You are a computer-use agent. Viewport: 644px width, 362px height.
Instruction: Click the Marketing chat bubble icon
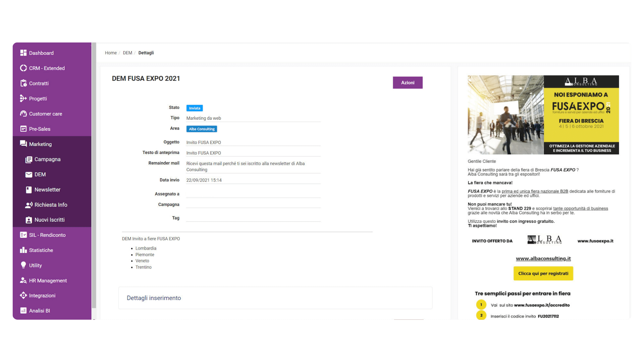[x=23, y=144]
